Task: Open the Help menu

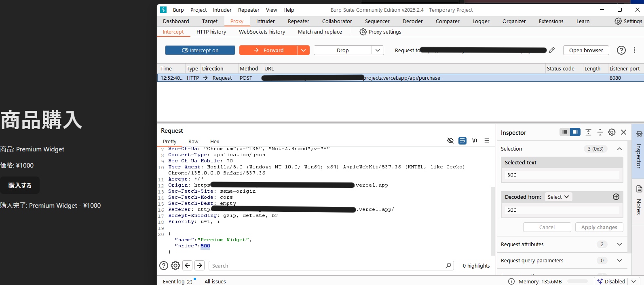Action: click(289, 10)
